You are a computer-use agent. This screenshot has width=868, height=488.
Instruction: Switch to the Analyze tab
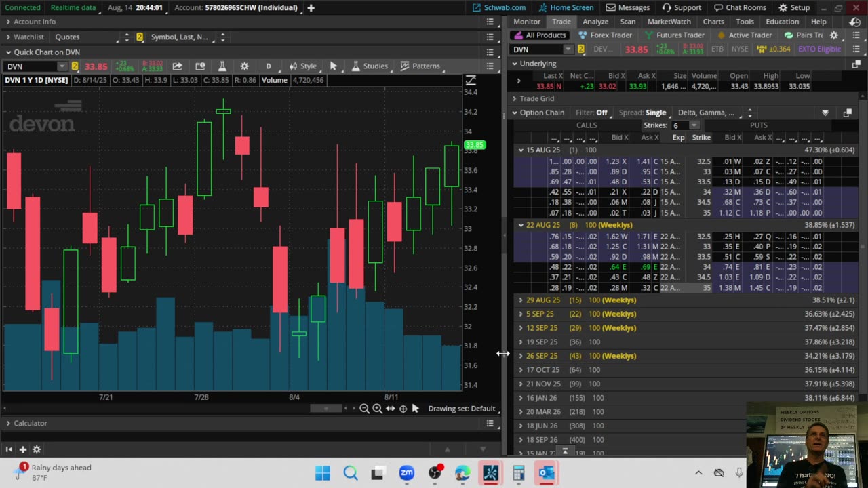(x=595, y=22)
